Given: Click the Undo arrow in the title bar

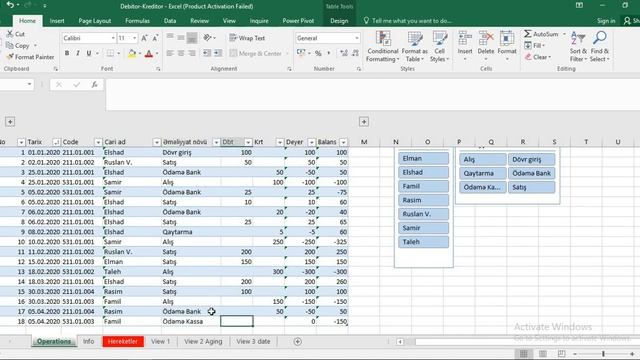Looking at the screenshot, I should click(11, 5).
